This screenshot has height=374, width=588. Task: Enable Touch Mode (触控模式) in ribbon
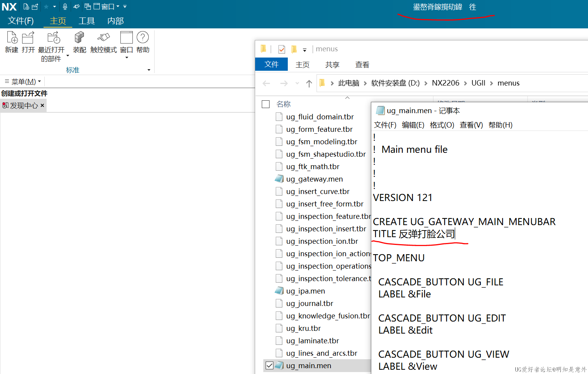[x=103, y=38]
